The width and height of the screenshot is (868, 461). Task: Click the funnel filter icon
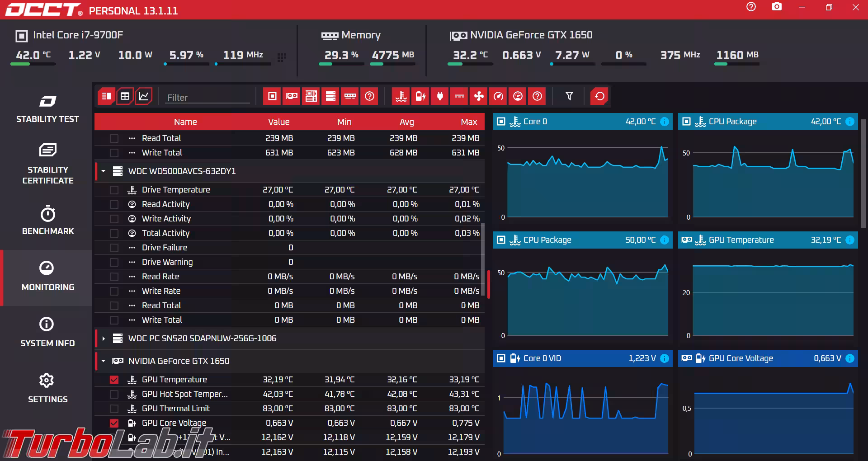click(569, 96)
